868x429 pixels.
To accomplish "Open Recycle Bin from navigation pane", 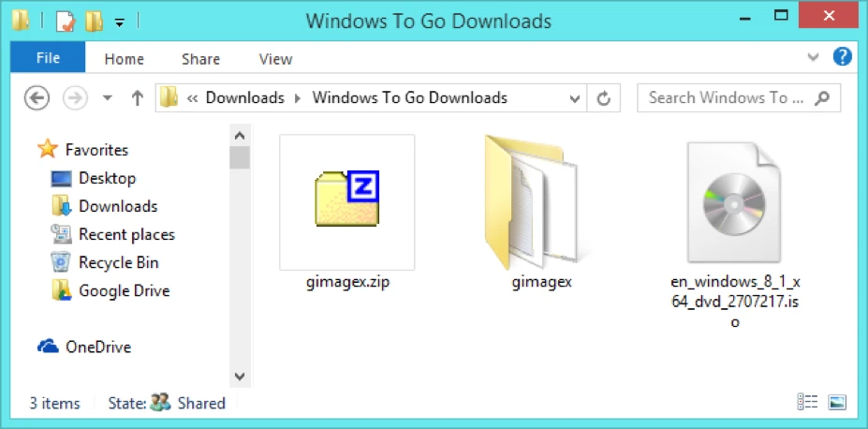I will pyautogui.click(x=119, y=262).
